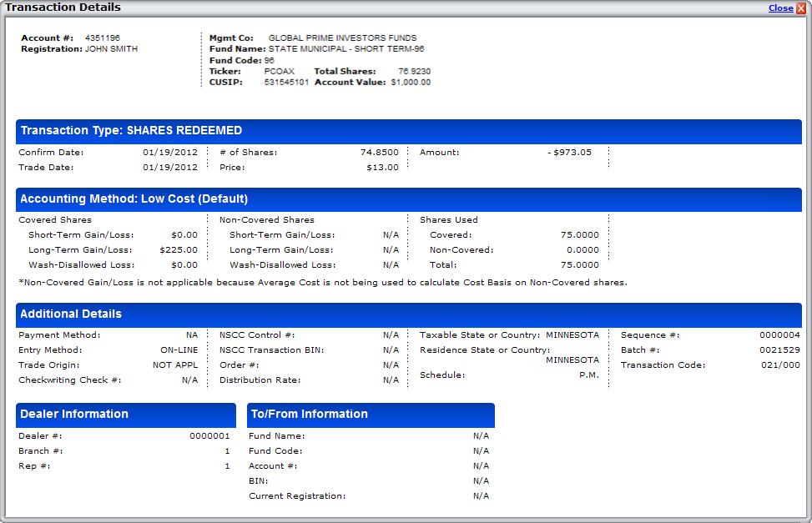
Task: Select non-covered shares used 0.0000
Action: click(x=583, y=249)
